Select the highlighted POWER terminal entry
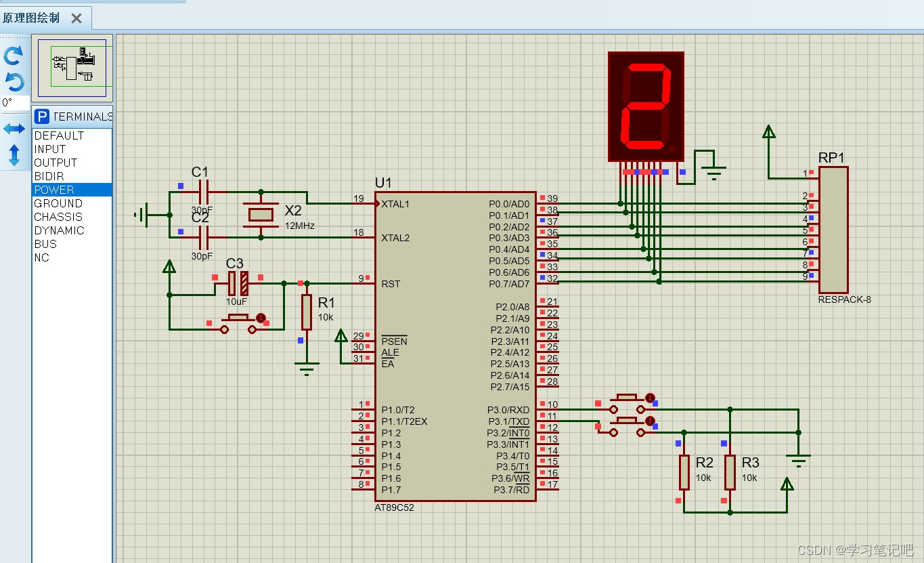The width and height of the screenshot is (924, 563). pyautogui.click(x=72, y=190)
